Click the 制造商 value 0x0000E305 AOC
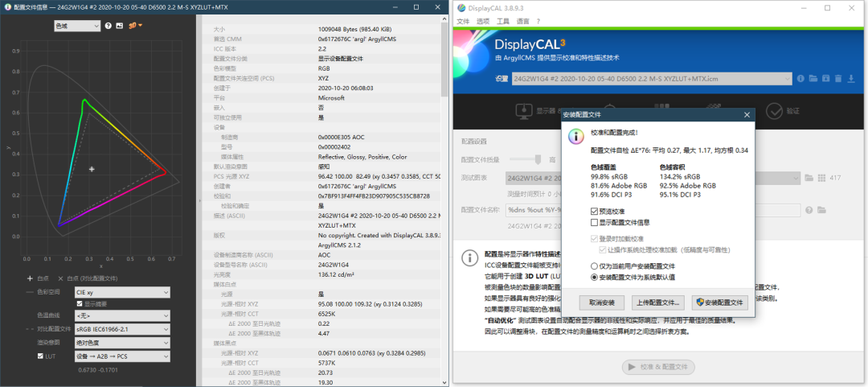This screenshot has width=868, height=387. click(341, 137)
